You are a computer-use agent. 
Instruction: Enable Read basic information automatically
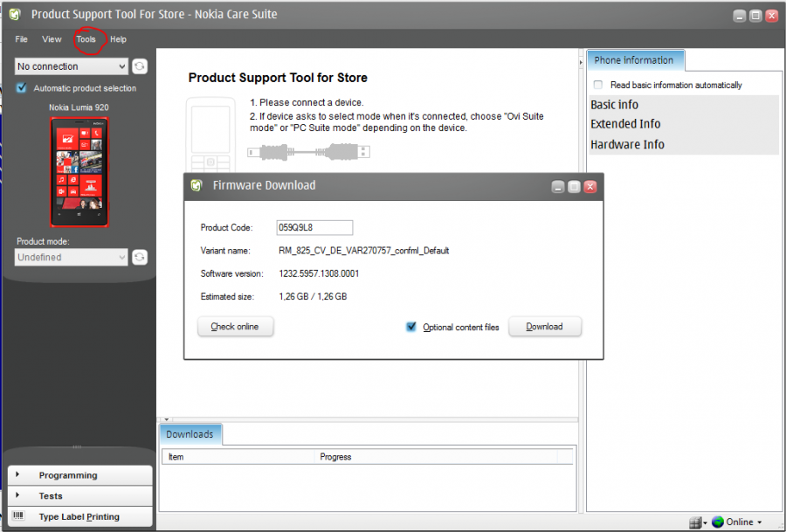pos(598,84)
